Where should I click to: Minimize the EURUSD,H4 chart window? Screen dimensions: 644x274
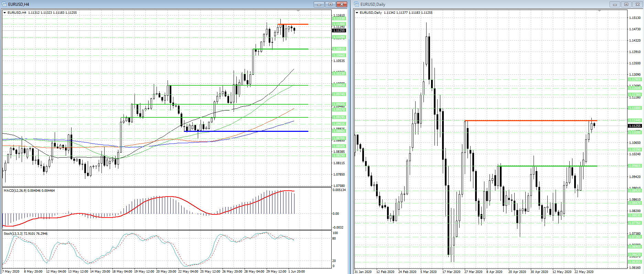coord(319,4)
